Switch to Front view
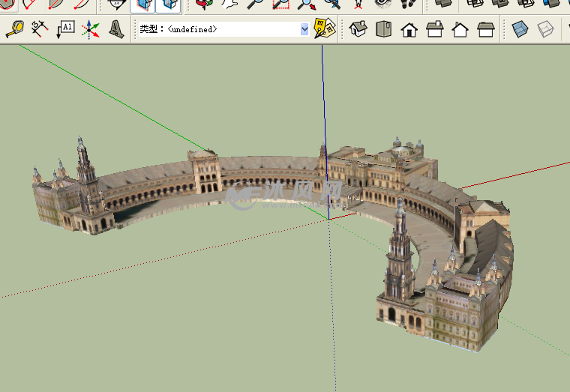570x392 pixels. tap(409, 29)
